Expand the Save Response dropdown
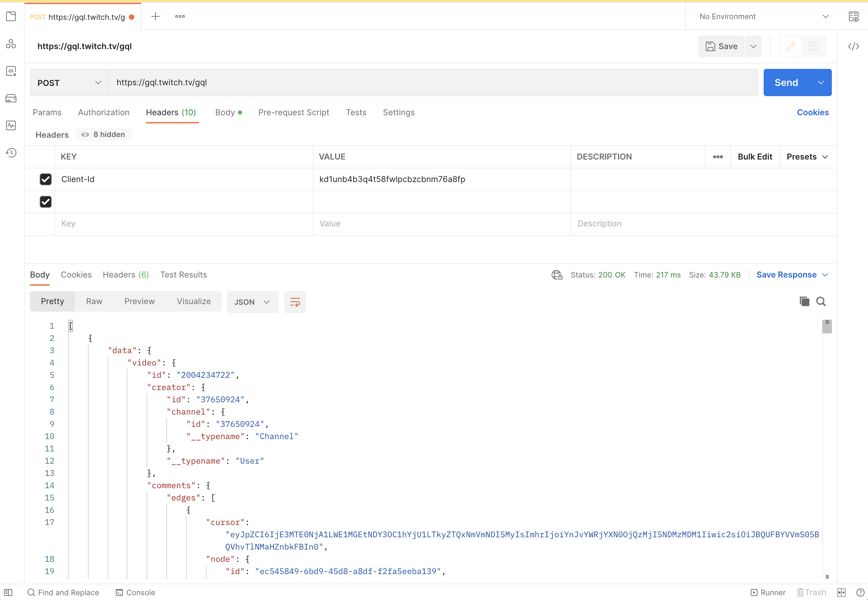This screenshot has width=868, height=600. 792,275
